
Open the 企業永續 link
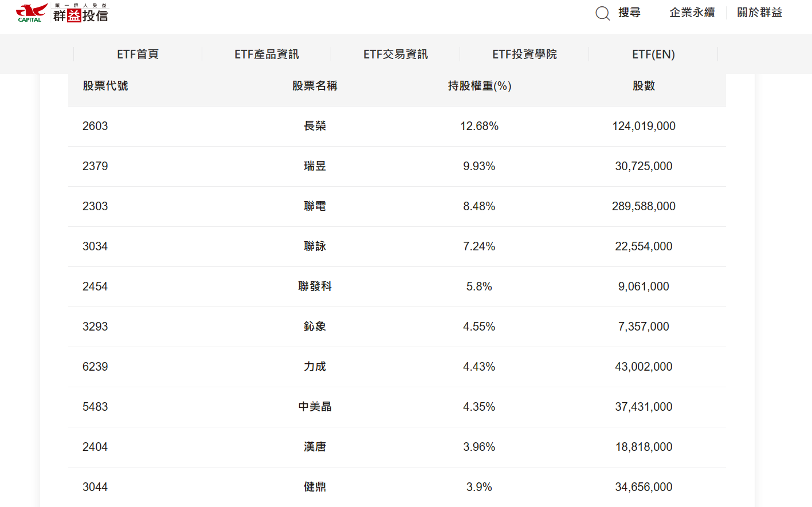[692, 13]
